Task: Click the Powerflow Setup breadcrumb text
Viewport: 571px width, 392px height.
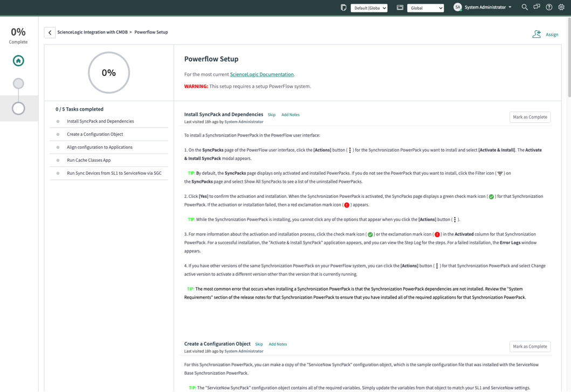Action: click(151, 32)
